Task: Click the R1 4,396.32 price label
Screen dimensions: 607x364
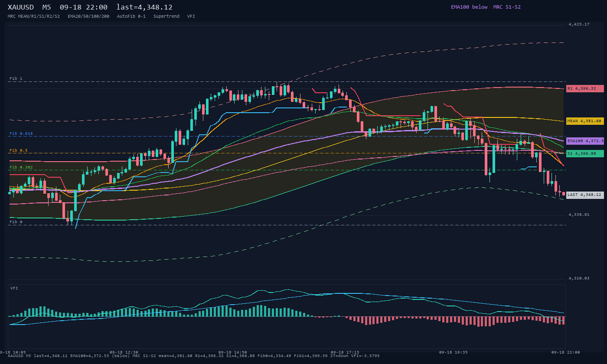Action: tap(585, 88)
